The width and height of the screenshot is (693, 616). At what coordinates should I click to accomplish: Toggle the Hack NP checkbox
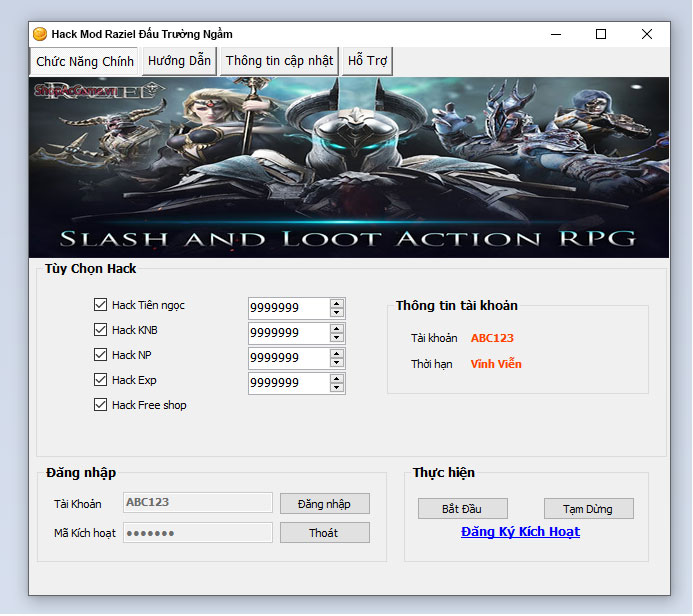100,354
